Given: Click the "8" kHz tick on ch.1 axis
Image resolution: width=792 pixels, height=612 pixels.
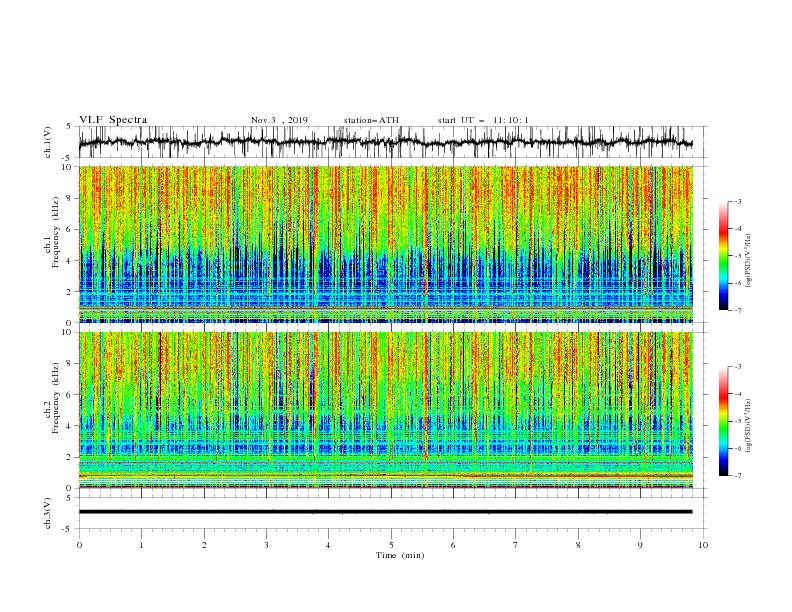Looking at the screenshot, I should pyautogui.click(x=70, y=198).
